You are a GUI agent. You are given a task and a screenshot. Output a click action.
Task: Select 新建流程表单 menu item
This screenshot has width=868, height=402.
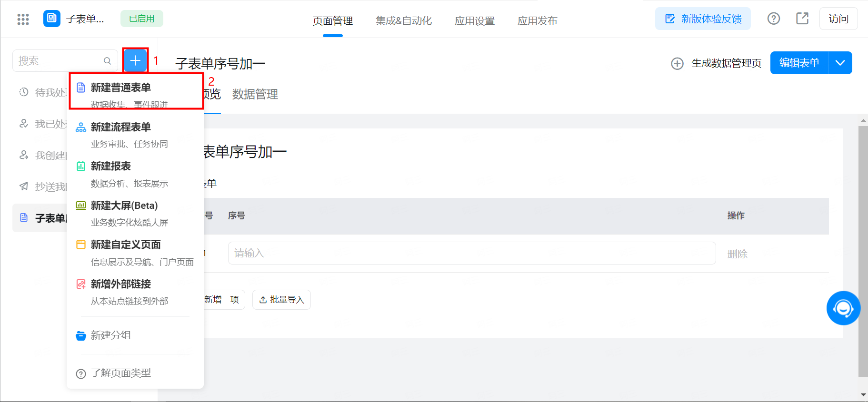(x=135, y=135)
